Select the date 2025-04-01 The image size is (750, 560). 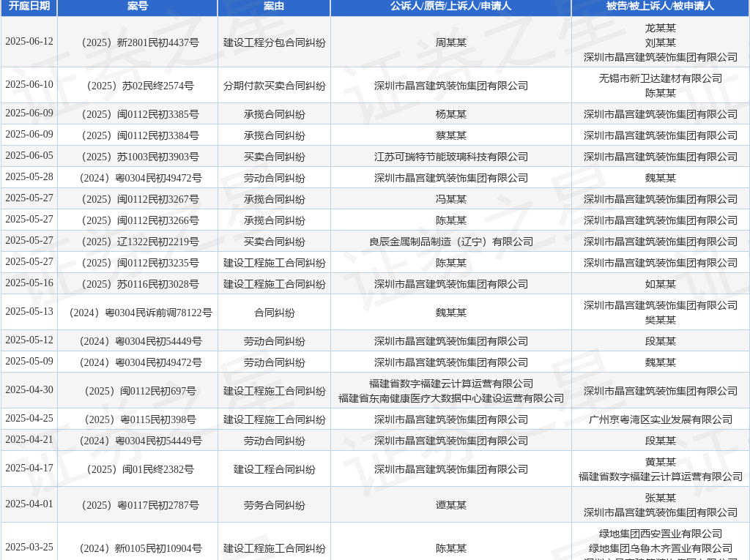[x=29, y=504]
